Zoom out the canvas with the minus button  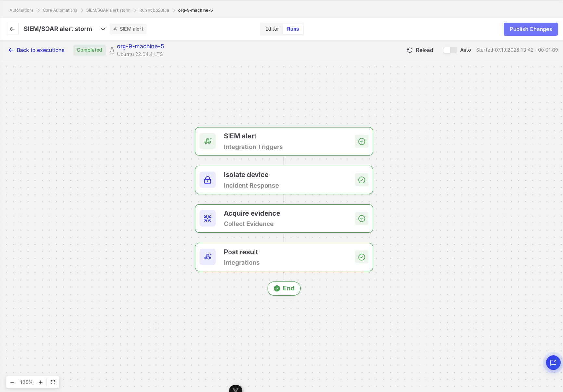click(x=12, y=382)
